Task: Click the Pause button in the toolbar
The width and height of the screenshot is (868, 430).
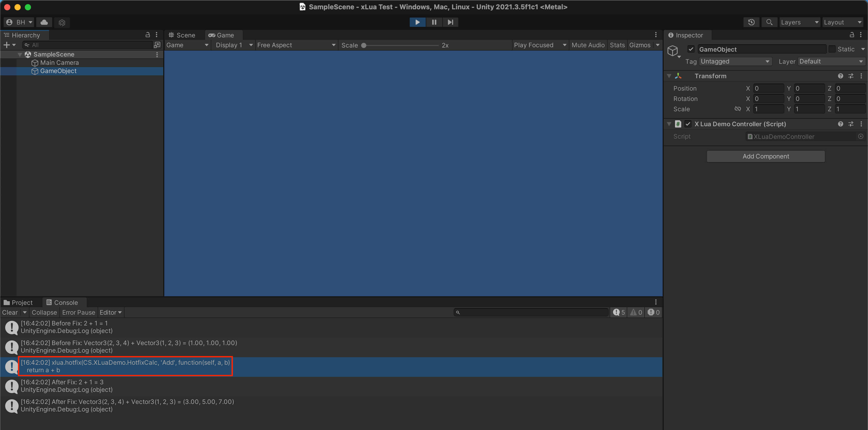Action: (x=434, y=22)
